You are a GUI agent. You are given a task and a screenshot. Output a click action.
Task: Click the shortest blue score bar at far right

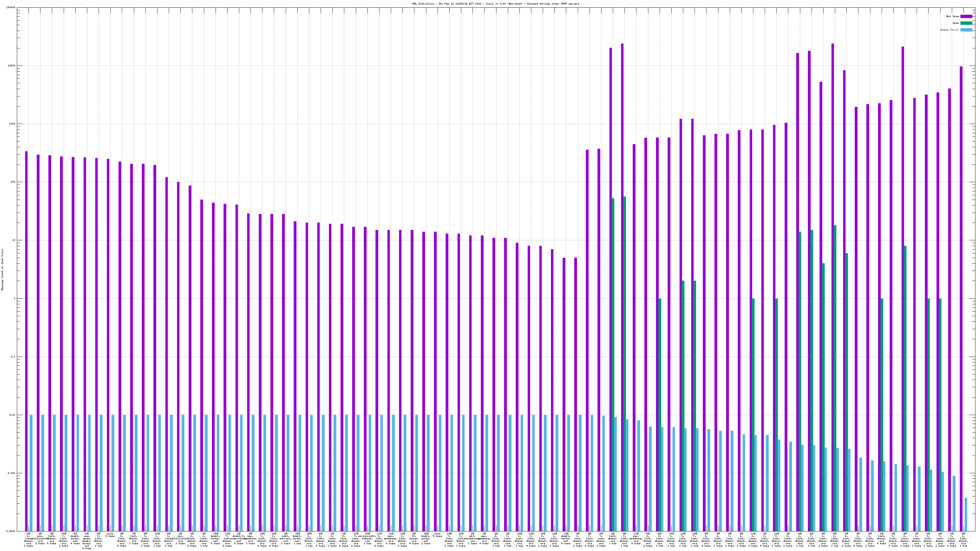(x=966, y=514)
